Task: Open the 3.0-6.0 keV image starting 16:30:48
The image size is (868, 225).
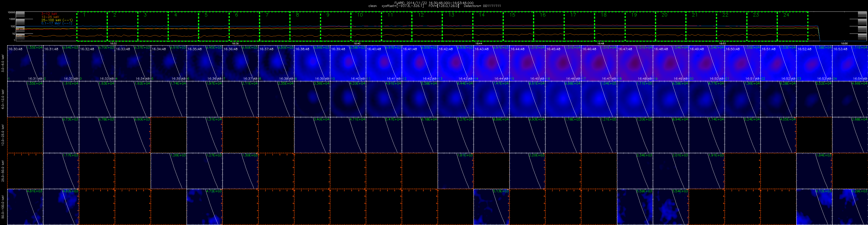Action: coord(25,63)
